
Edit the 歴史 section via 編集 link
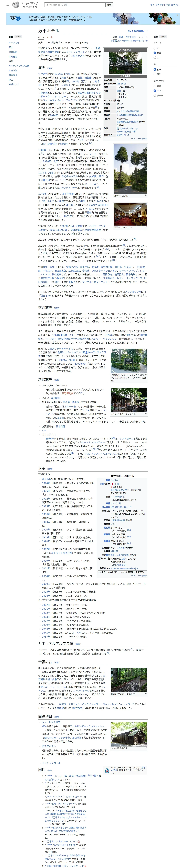coord(50,68)
